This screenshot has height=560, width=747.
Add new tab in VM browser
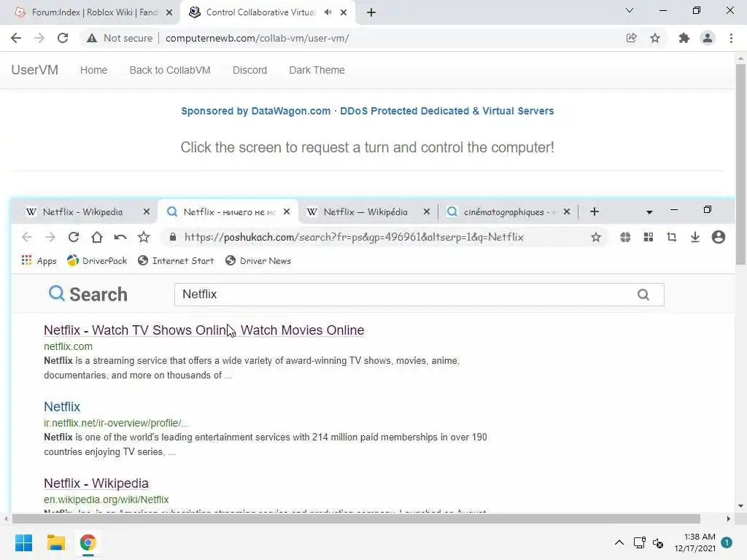(x=594, y=212)
